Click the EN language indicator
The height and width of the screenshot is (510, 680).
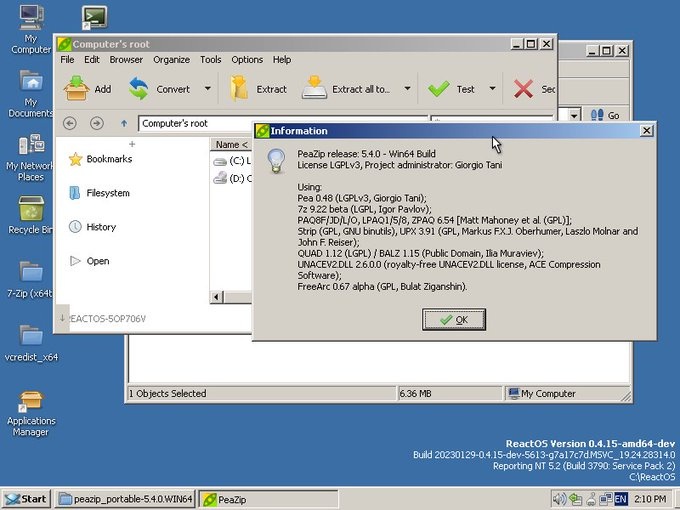(621, 499)
